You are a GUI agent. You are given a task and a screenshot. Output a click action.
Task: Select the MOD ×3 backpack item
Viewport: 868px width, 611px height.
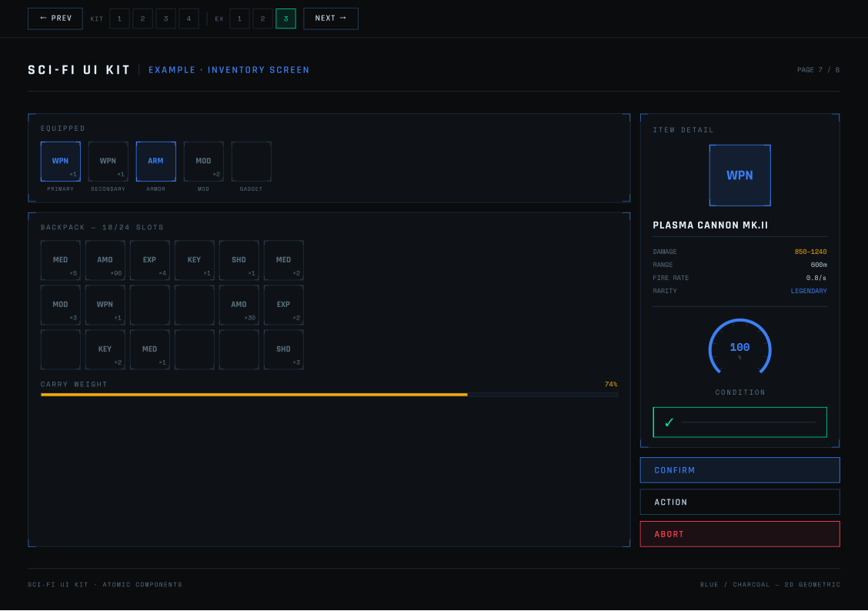pyautogui.click(x=60, y=305)
